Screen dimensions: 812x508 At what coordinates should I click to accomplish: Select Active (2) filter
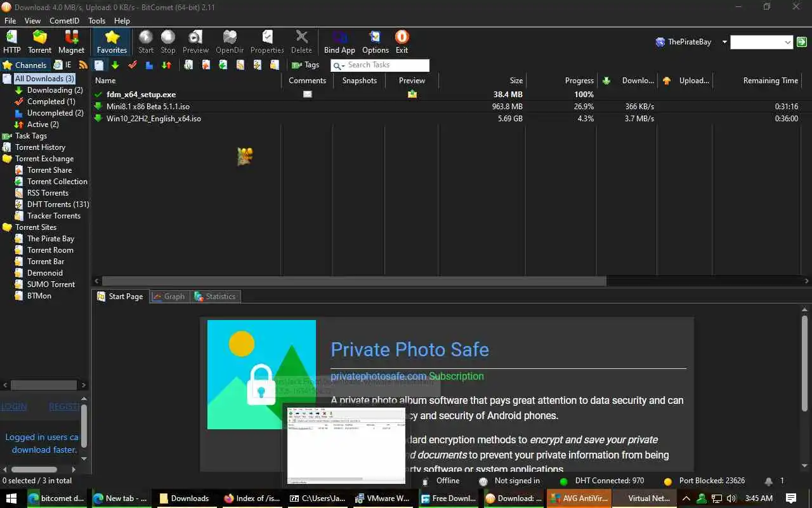click(43, 124)
